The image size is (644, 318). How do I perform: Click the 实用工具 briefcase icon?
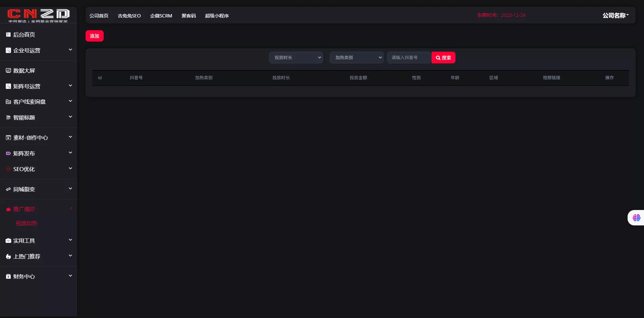[8, 241]
